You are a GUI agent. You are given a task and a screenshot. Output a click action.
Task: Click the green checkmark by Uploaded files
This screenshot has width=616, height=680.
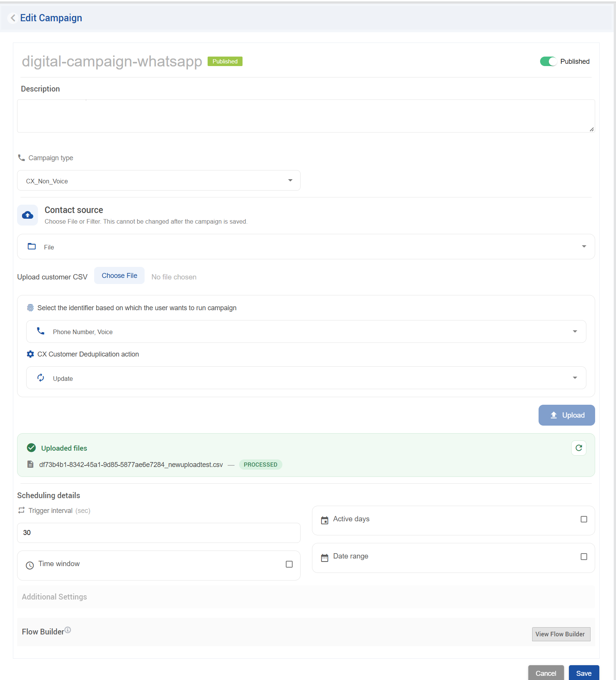pyautogui.click(x=32, y=448)
